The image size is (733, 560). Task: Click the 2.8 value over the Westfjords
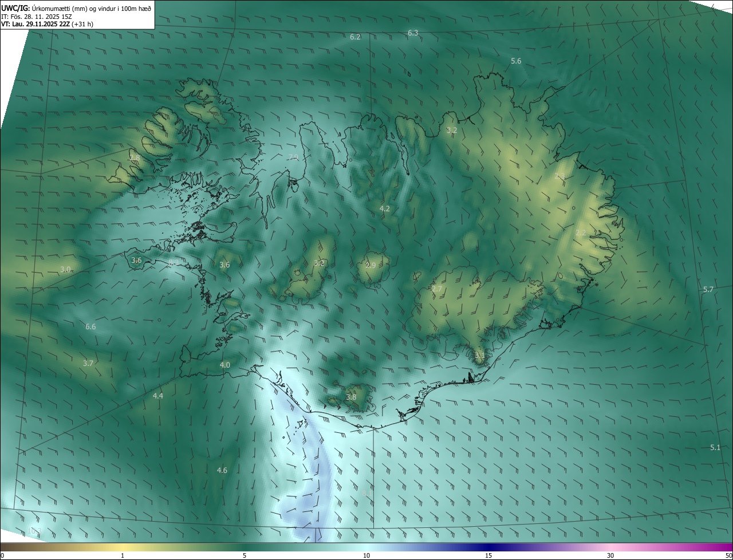135,158
